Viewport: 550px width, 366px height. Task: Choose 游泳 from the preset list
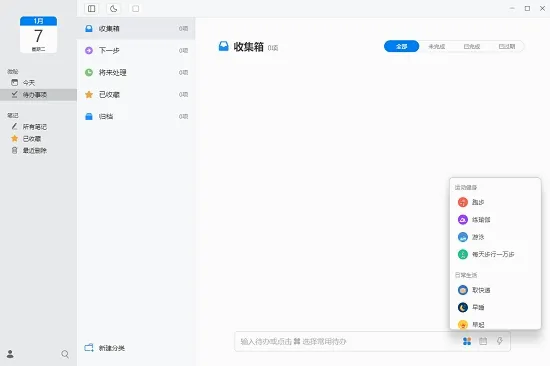(495, 237)
